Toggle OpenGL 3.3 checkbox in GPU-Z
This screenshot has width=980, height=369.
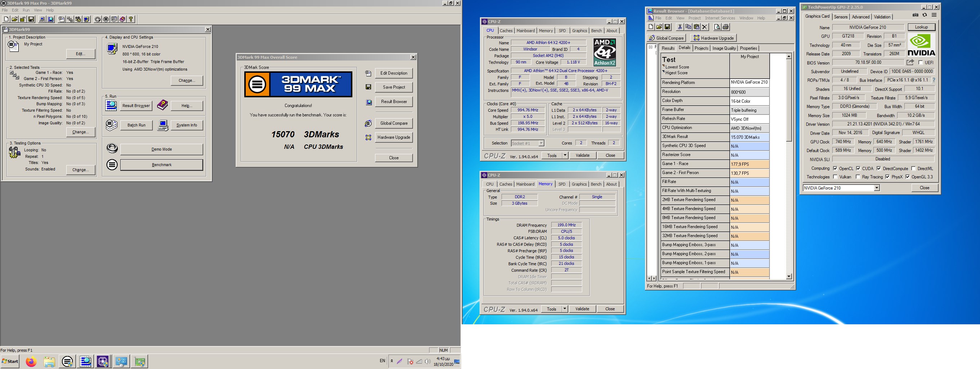click(907, 177)
